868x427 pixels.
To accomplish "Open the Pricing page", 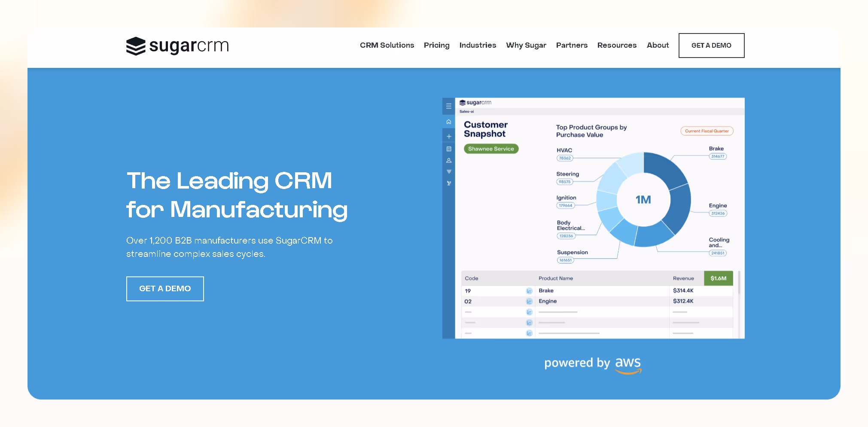I will 436,45.
